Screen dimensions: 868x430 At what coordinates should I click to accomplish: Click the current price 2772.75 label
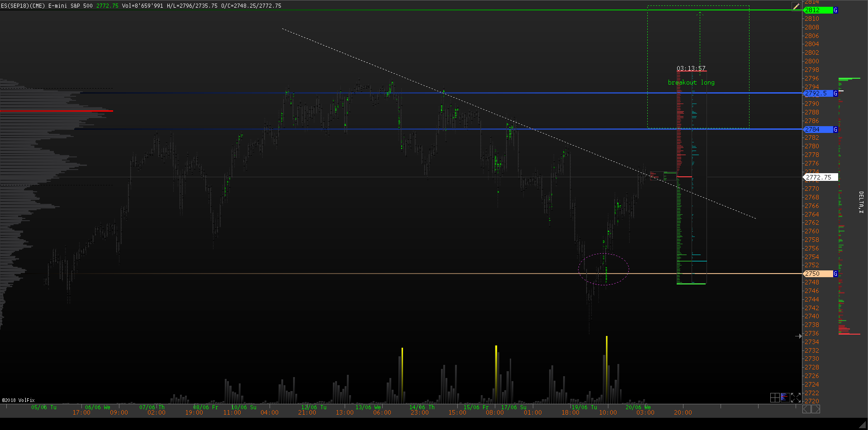[x=820, y=177]
